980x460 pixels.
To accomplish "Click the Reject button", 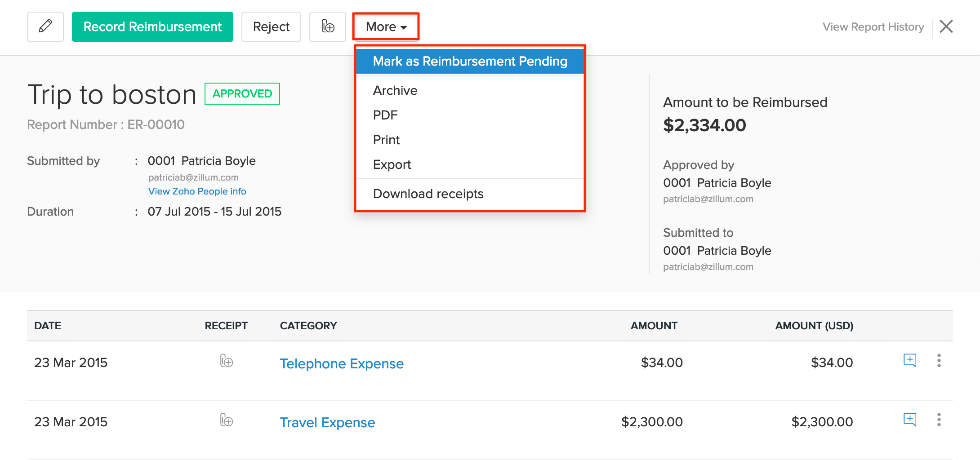I will (271, 27).
